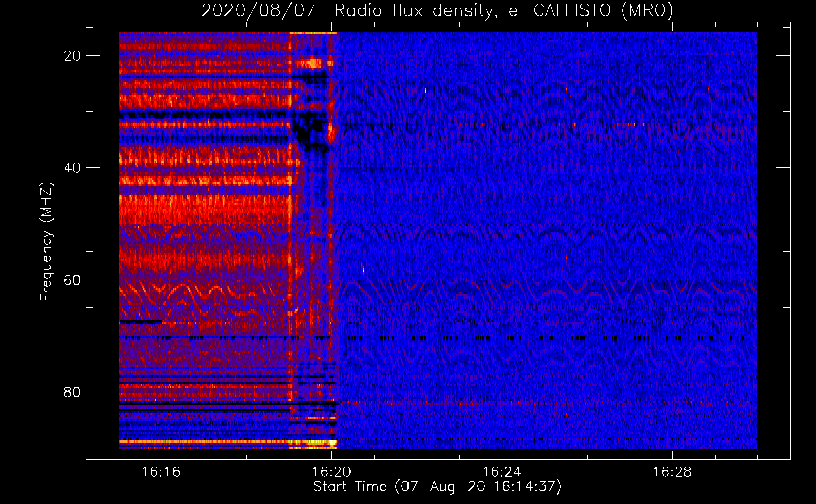Click the frequency tick label '80'

point(72,392)
